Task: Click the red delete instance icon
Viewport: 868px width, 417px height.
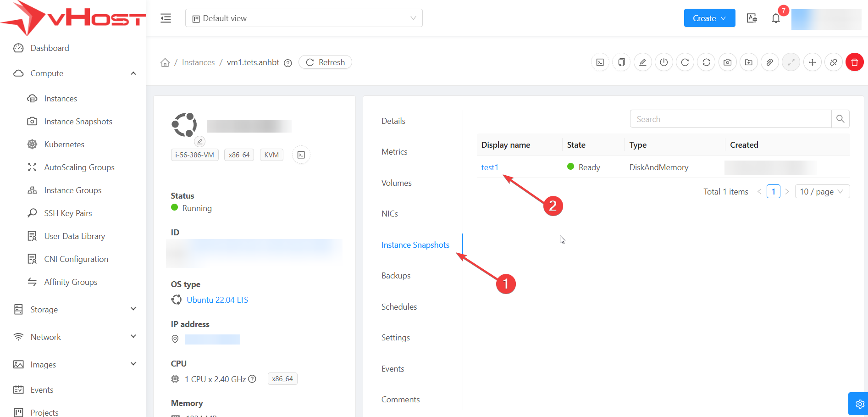Action: pyautogui.click(x=854, y=62)
